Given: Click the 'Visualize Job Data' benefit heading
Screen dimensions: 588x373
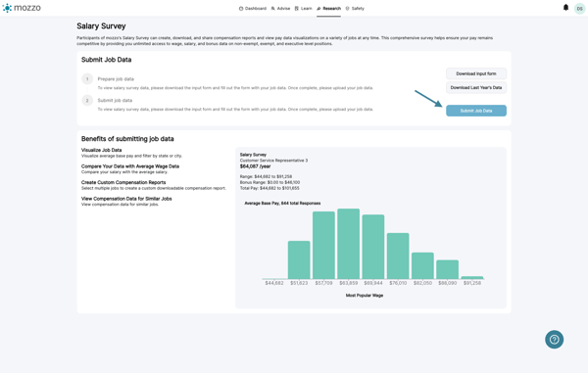Looking at the screenshot, I should click(102, 150).
